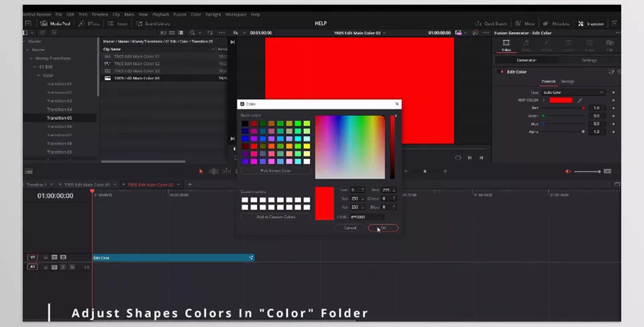
Task: Click the keyframe diamond for Red
Action: [614, 108]
